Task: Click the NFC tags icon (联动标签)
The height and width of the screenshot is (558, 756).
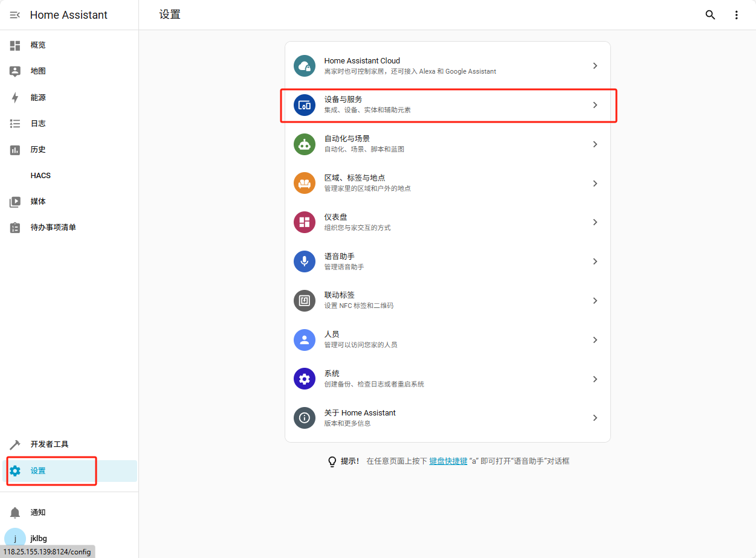Action: point(305,301)
